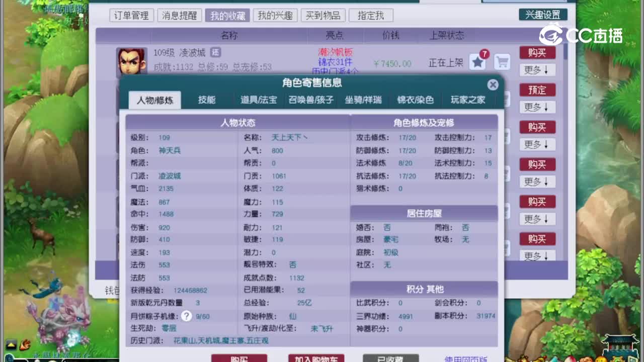
Task: Click the question mark beside 月饼粽子机缘
Action: pyautogui.click(x=187, y=316)
